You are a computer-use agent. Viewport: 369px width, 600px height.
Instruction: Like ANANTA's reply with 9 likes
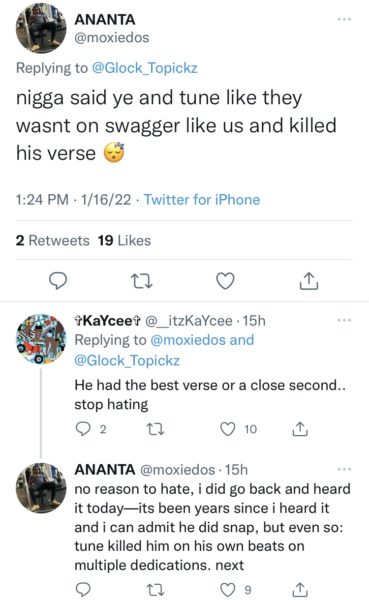228,590
